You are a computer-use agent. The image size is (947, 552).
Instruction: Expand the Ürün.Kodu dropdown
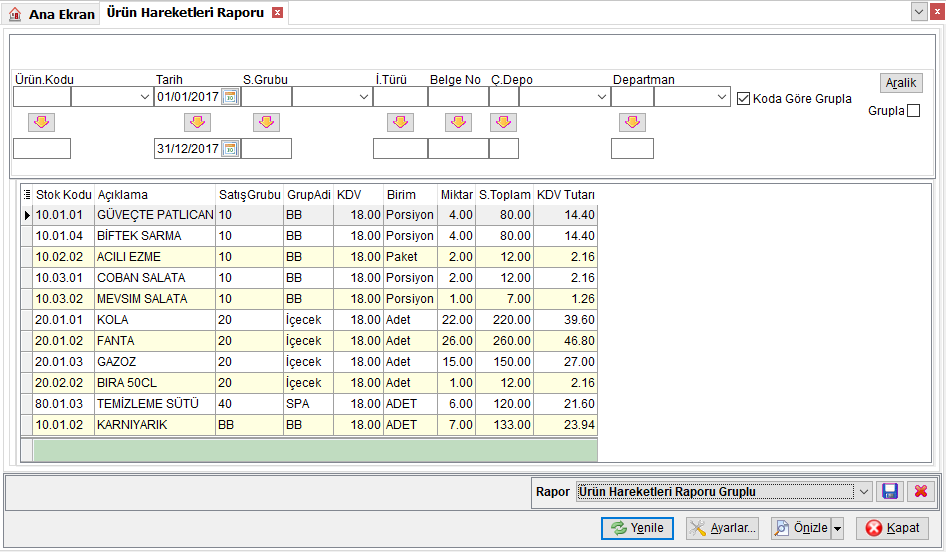(144, 97)
